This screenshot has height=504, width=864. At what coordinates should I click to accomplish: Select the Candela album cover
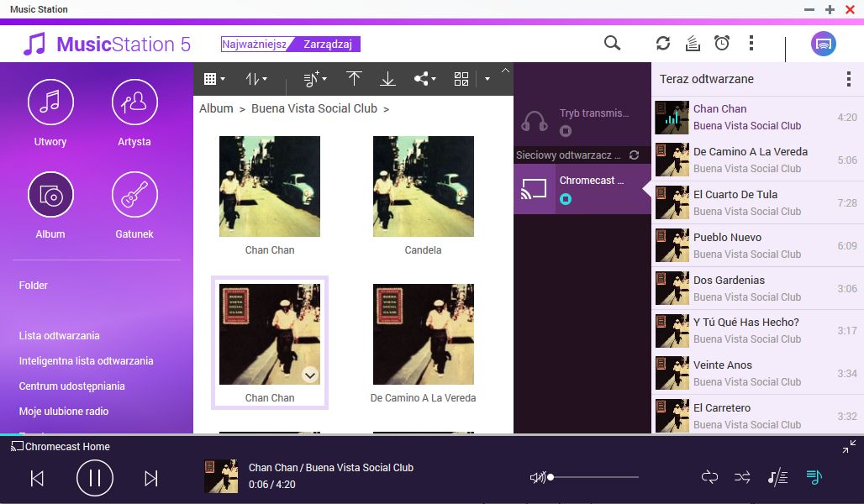click(424, 186)
